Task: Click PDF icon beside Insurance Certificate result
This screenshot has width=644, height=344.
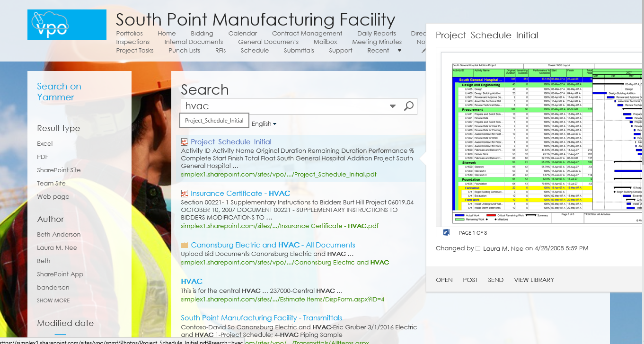Action: 185,194
